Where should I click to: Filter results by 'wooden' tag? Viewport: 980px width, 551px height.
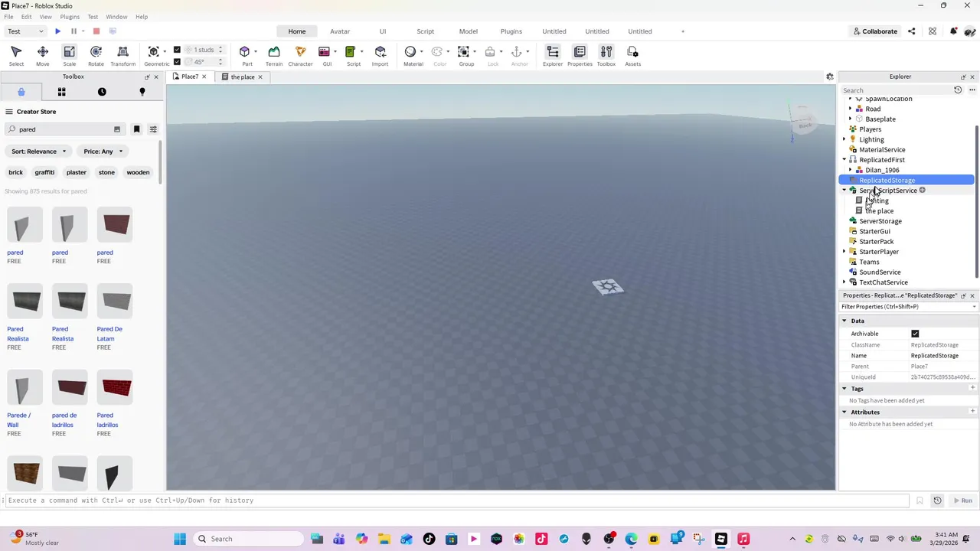click(138, 172)
